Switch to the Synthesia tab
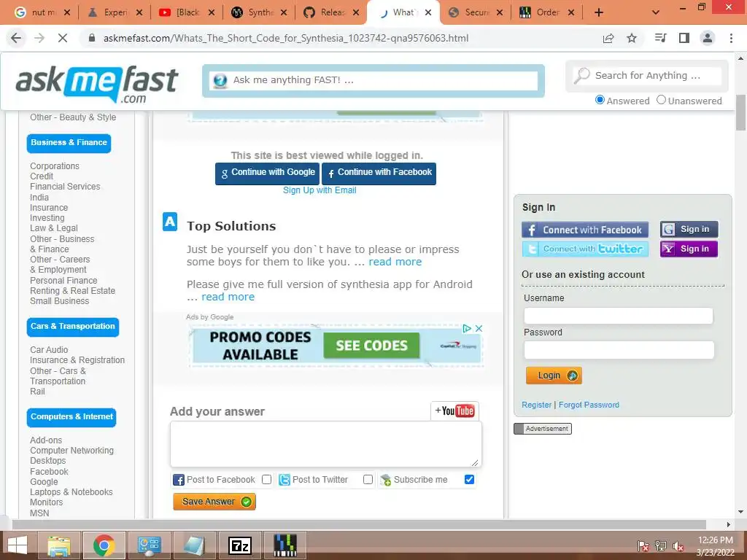Screen dimensions: 747x560 pyautogui.click(x=260, y=12)
